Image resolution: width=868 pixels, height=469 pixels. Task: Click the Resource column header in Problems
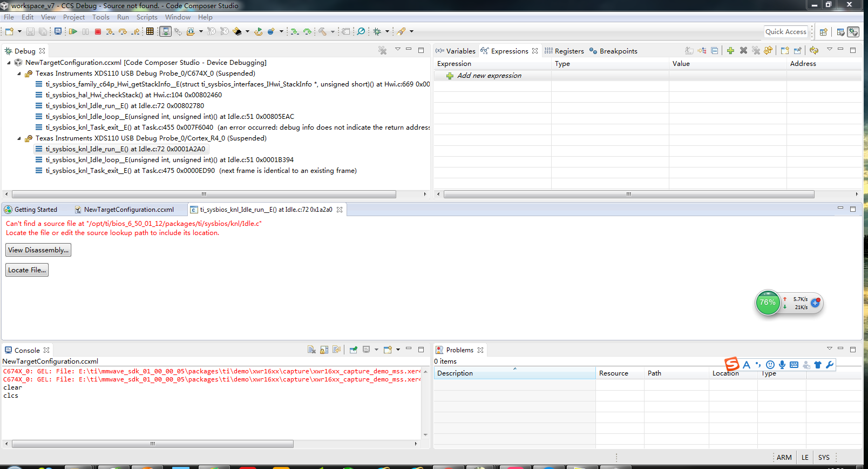point(620,373)
